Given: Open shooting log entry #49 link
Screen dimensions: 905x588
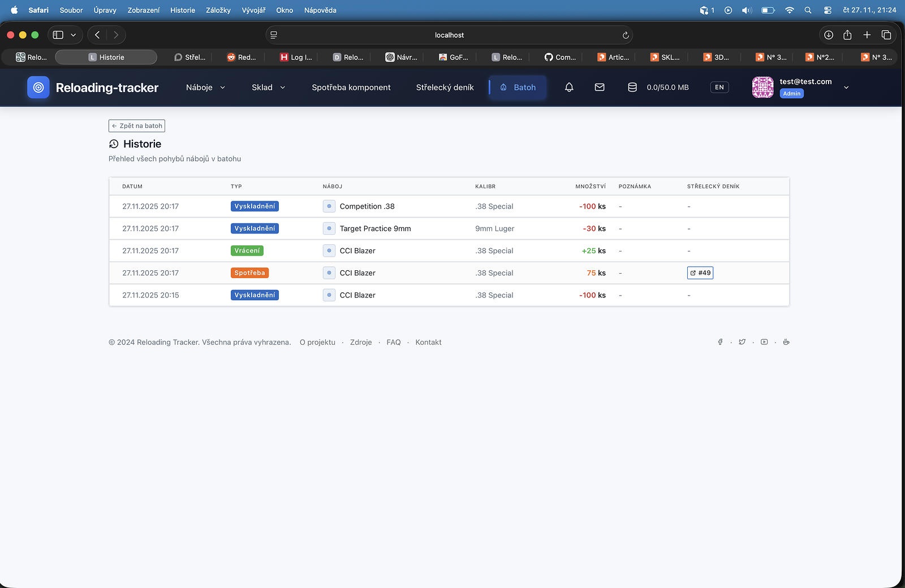Looking at the screenshot, I should (700, 273).
